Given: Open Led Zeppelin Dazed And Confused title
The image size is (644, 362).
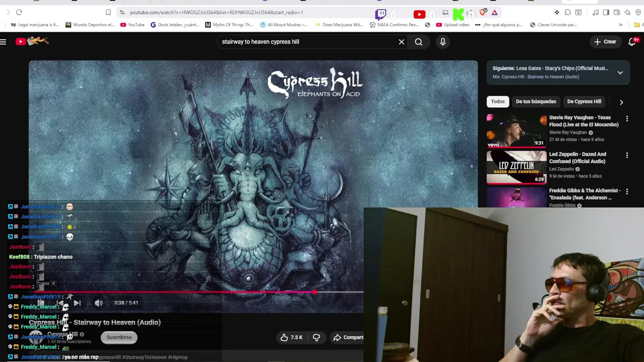Looking at the screenshot, I should pos(578,158).
